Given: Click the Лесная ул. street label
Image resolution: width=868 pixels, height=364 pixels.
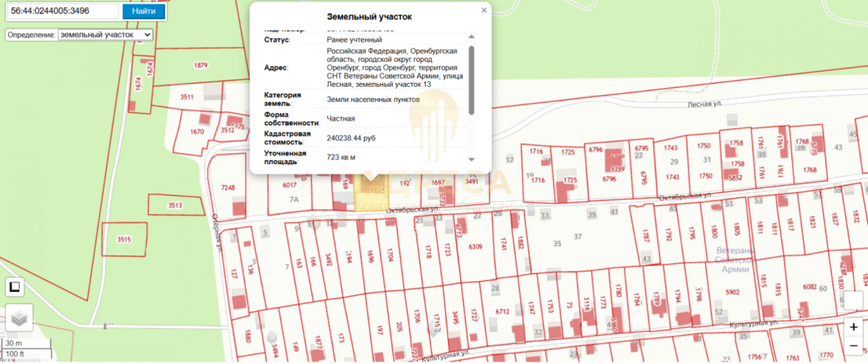Looking at the screenshot, I should 704,104.
